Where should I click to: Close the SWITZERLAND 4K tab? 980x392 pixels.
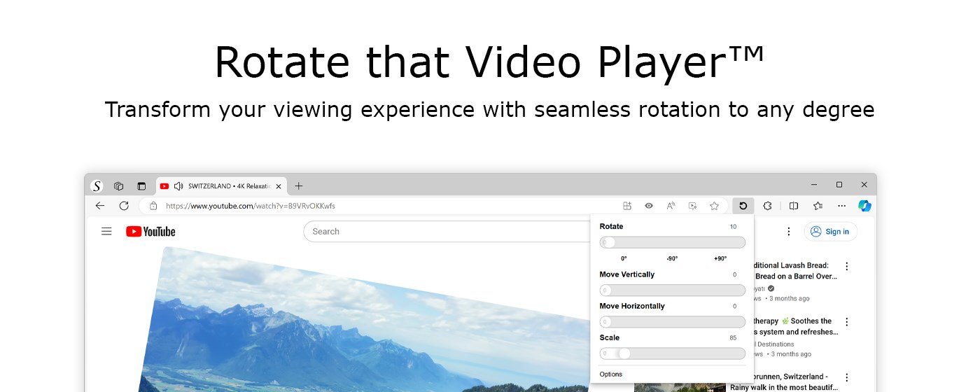coord(279,186)
